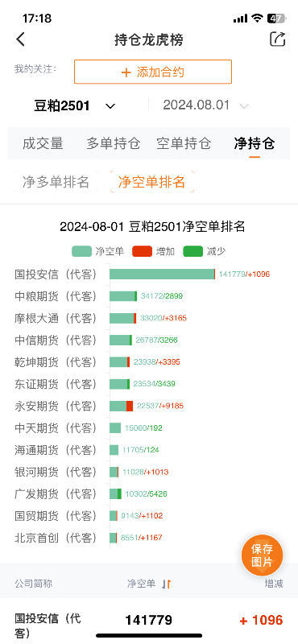The image size is (298, 644).
Task: Select the 国投安信 row in the table
Action: [x=149, y=621]
